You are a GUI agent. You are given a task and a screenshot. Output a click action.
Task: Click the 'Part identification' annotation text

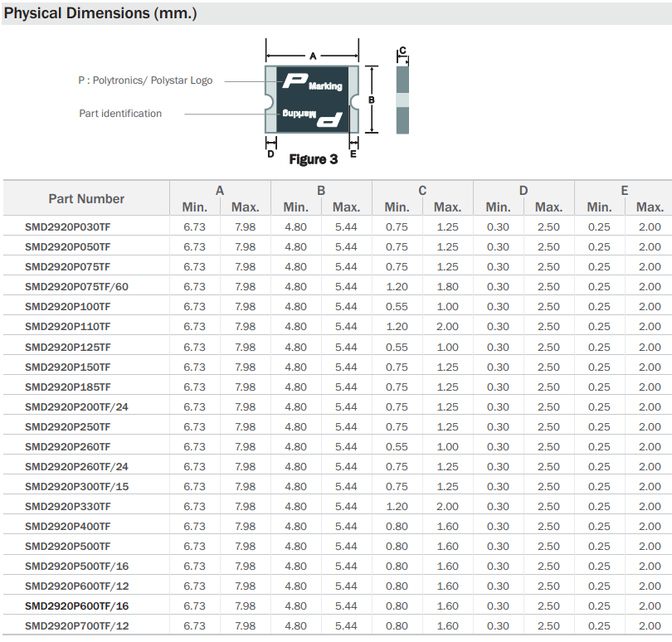coord(120,114)
